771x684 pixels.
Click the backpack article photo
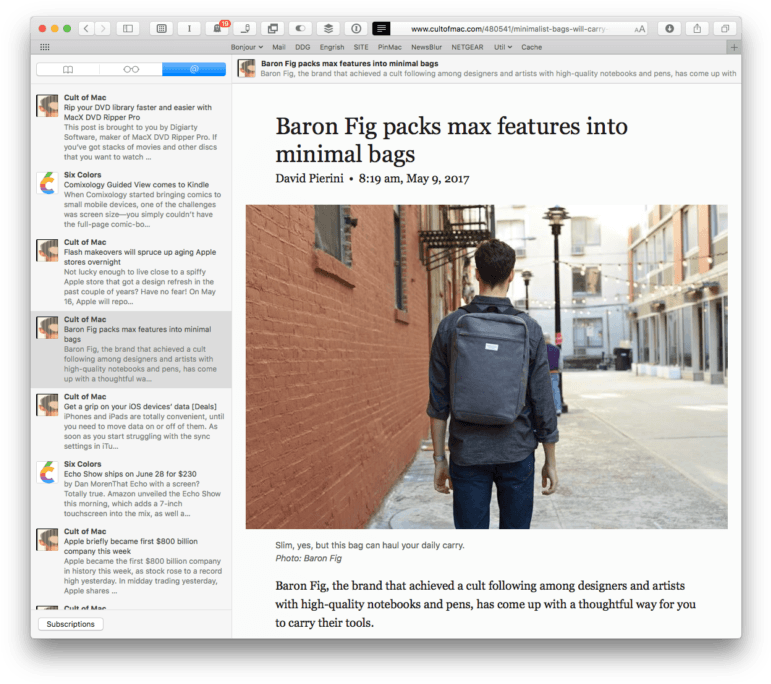tap(486, 367)
